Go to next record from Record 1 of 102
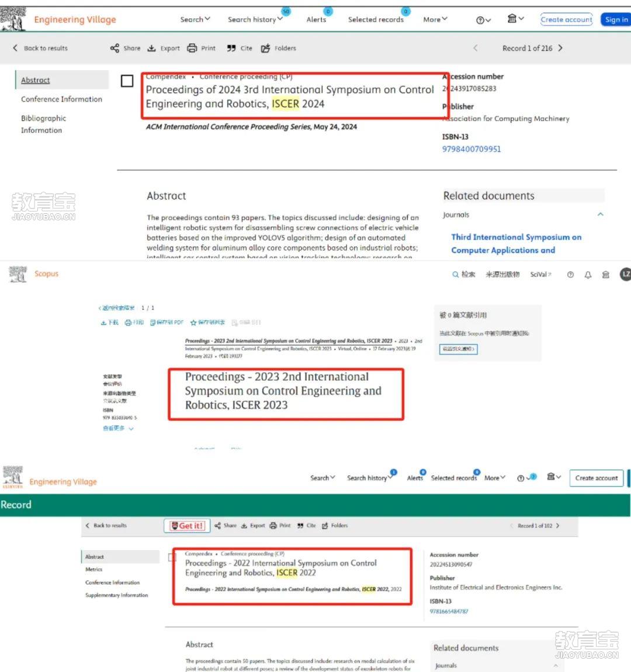This screenshot has width=631, height=672. (x=557, y=525)
